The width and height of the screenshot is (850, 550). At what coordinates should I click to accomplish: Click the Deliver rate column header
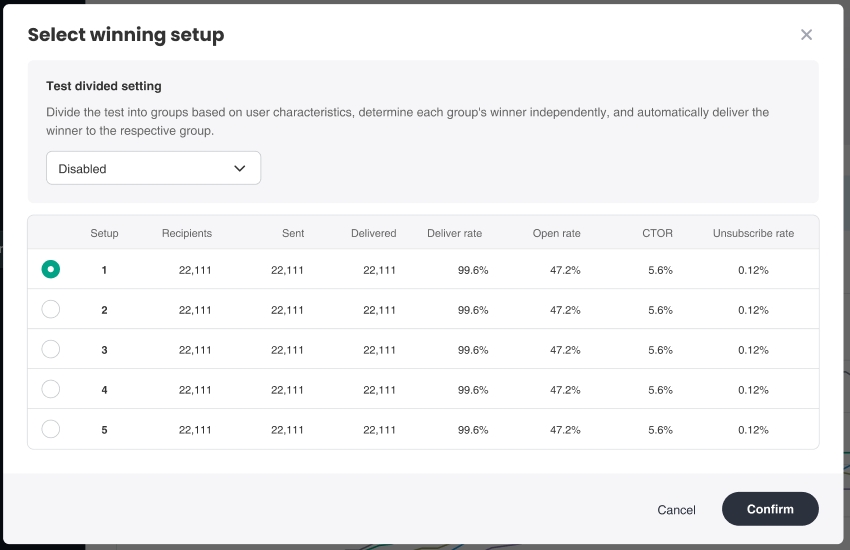tap(454, 233)
